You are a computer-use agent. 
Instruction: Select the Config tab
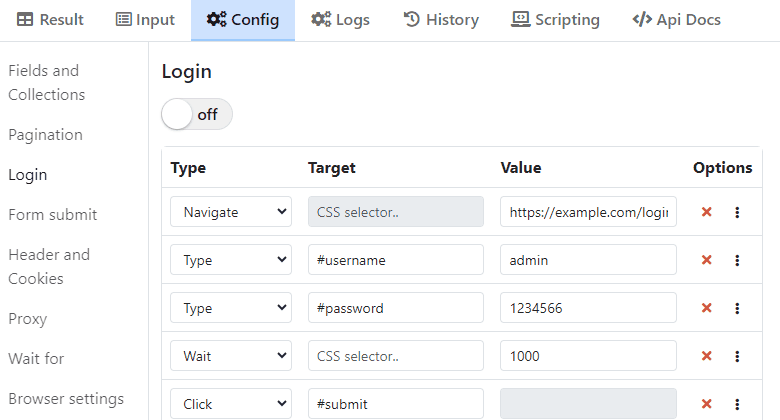coord(243,20)
